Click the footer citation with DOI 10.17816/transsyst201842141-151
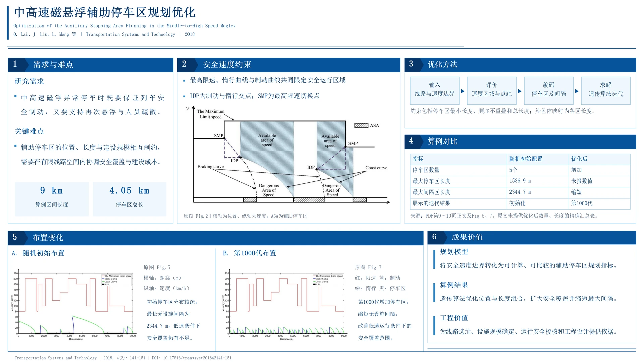Screen dimensions: 644x362 pyautogui.click(x=123, y=358)
